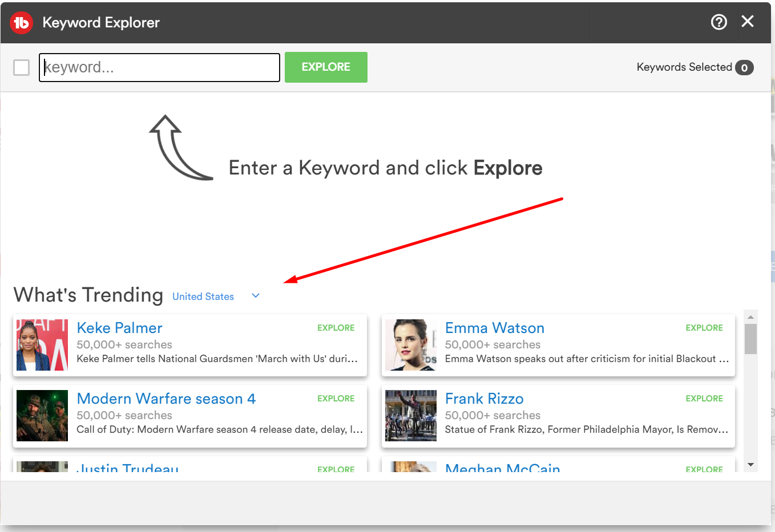This screenshot has height=532, width=775.
Task: Open Keke Palmer trending thumbnail
Action: click(x=42, y=345)
